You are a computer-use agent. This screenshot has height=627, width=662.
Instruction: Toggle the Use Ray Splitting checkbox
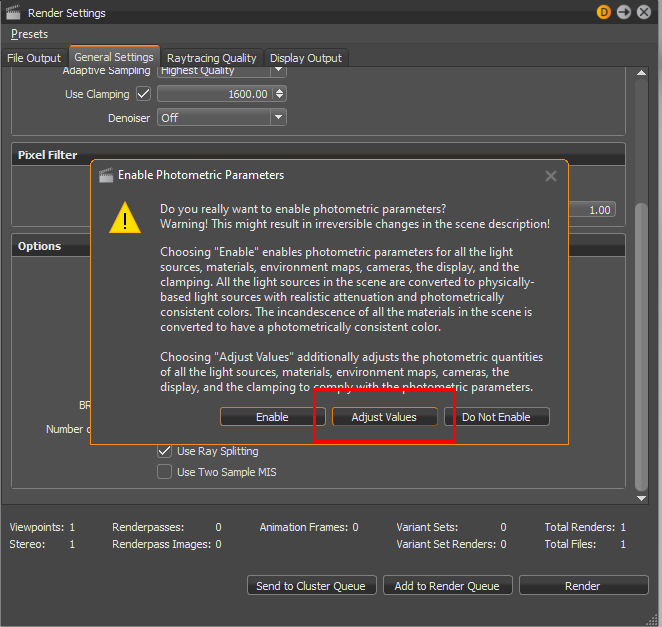point(164,451)
